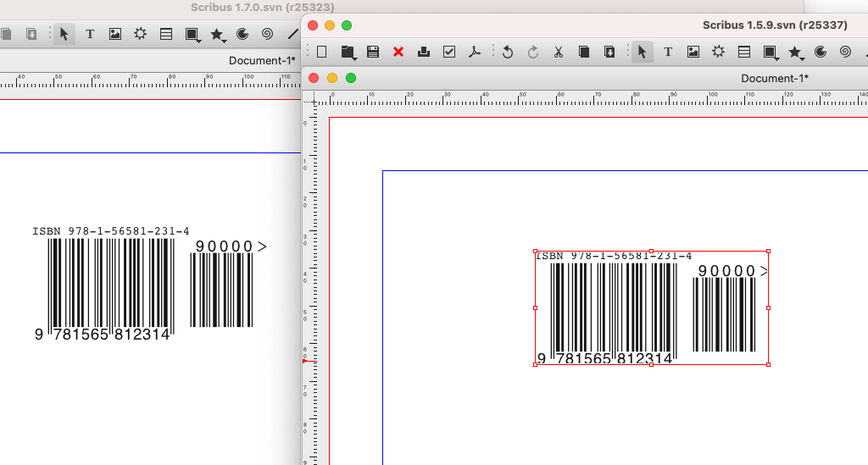Screen dimensions: 868x465
Task: Click the Cut scissors icon
Action: coord(559,52)
